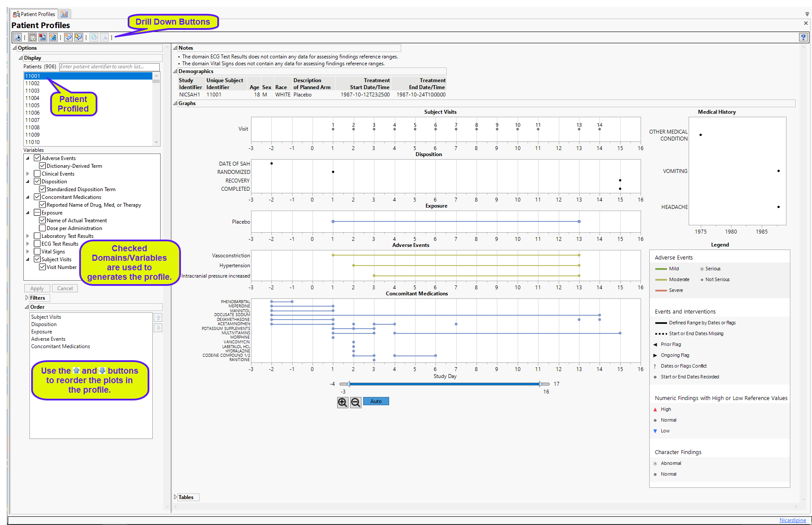The height and width of the screenshot is (525, 812).
Task: Click the speech bubble with star icon
Action: (x=68, y=38)
